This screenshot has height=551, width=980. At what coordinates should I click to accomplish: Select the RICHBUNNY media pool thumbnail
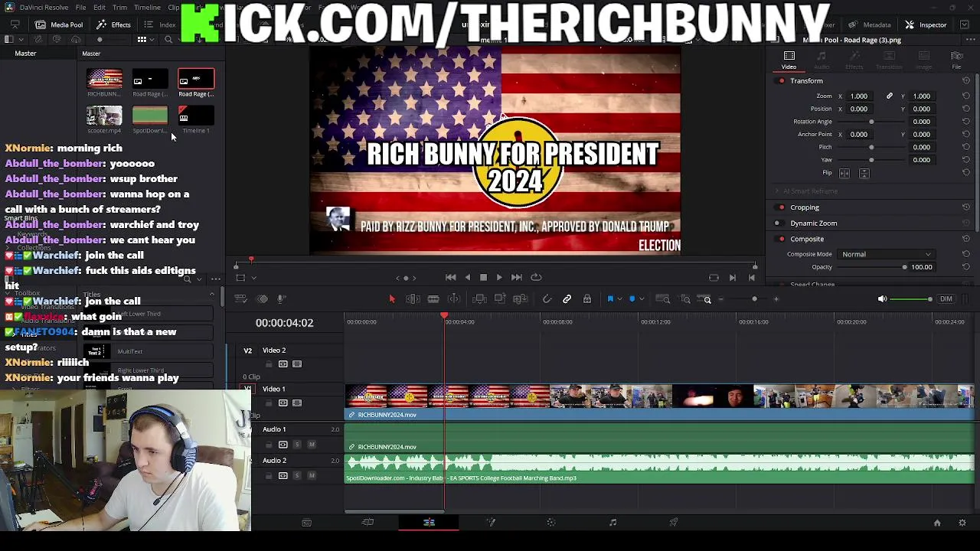click(104, 80)
